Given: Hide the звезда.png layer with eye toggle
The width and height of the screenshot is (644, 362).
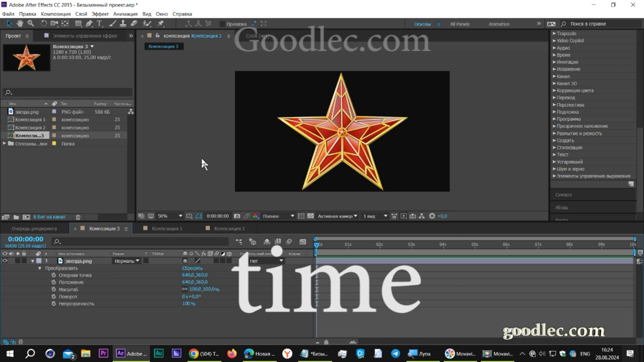Looking at the screenshot, I should pos(5,261).
